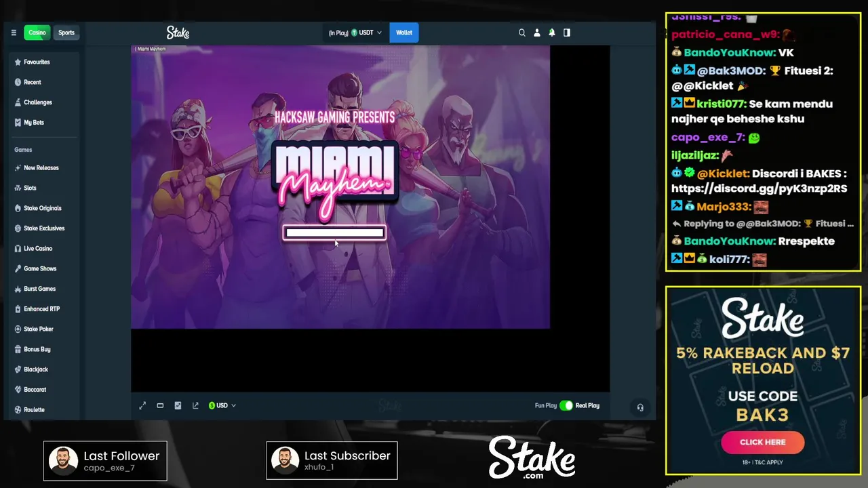The image size is (868, 488).
Task: Click the 'Games' sidebar section heading
Action: pos(23,150)
